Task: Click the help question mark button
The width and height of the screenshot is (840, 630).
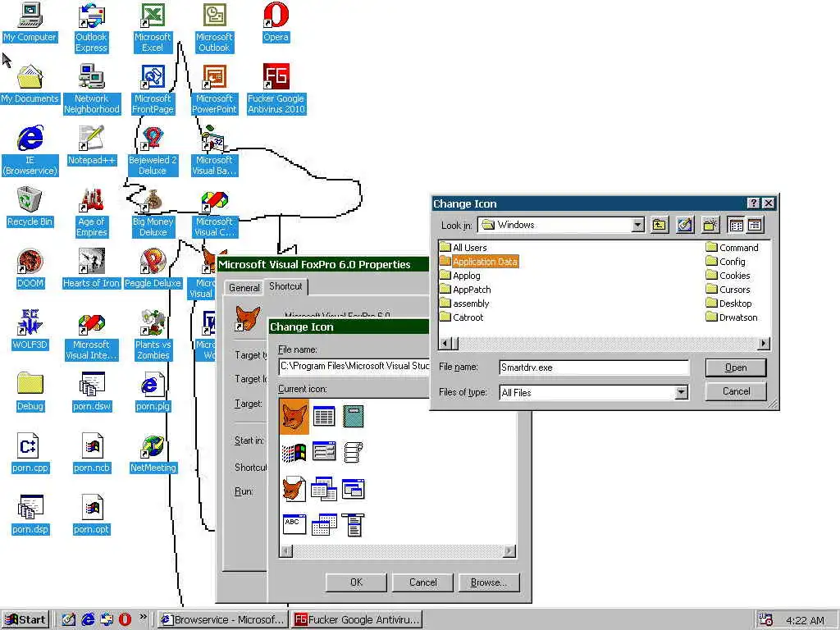Action: point(753,203)
